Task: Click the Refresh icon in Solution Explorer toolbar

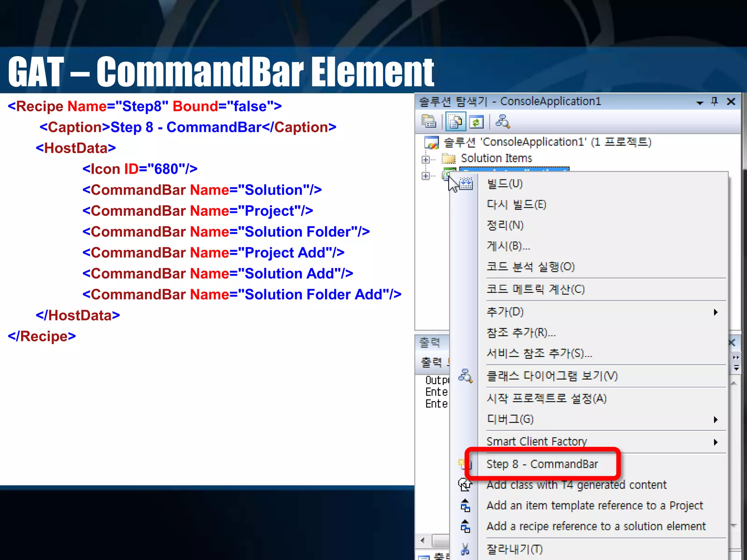Action: click(476, 122)
